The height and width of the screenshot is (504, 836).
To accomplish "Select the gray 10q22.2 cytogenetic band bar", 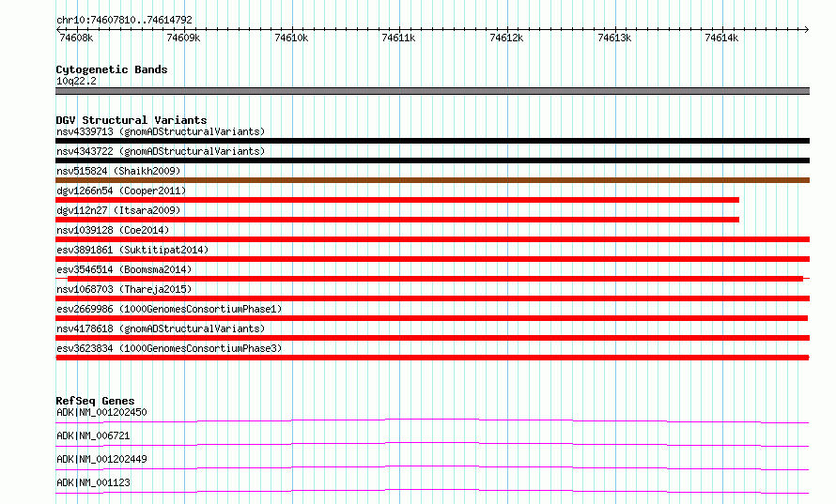I will tap(432, 91).
